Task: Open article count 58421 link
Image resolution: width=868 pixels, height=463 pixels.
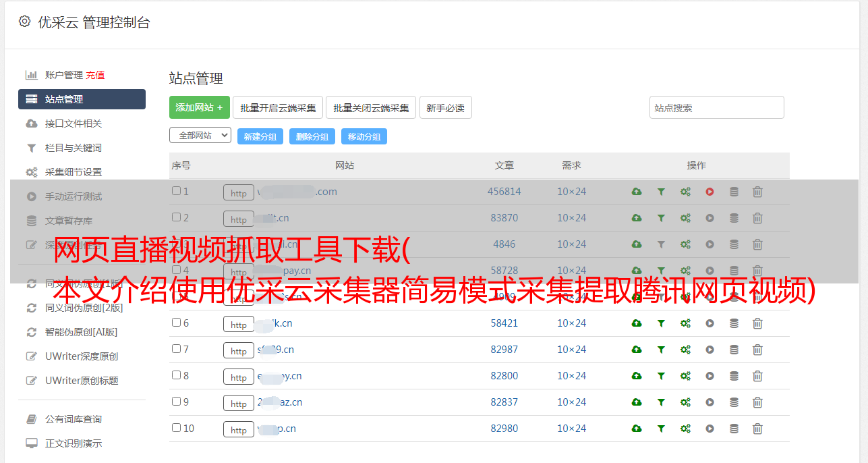Action: click(504, 323)
